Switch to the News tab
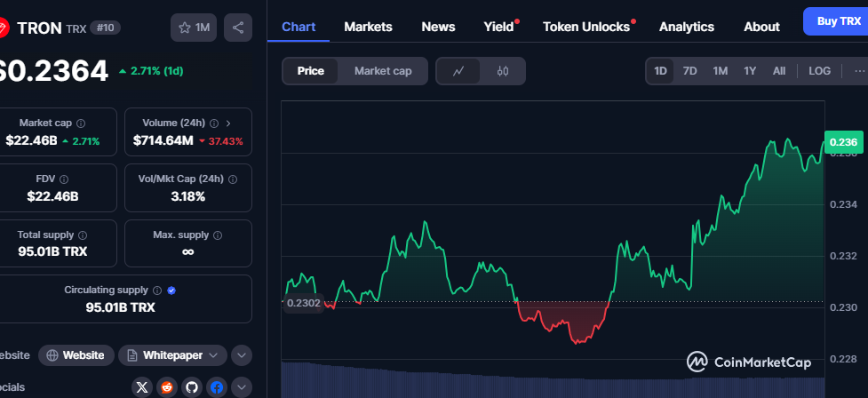 click(438, 27)
